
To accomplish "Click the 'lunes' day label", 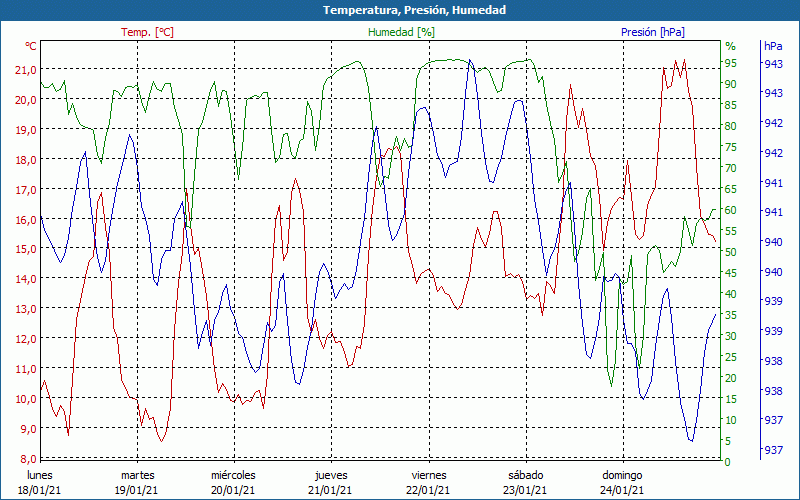I will click(40, 476).
